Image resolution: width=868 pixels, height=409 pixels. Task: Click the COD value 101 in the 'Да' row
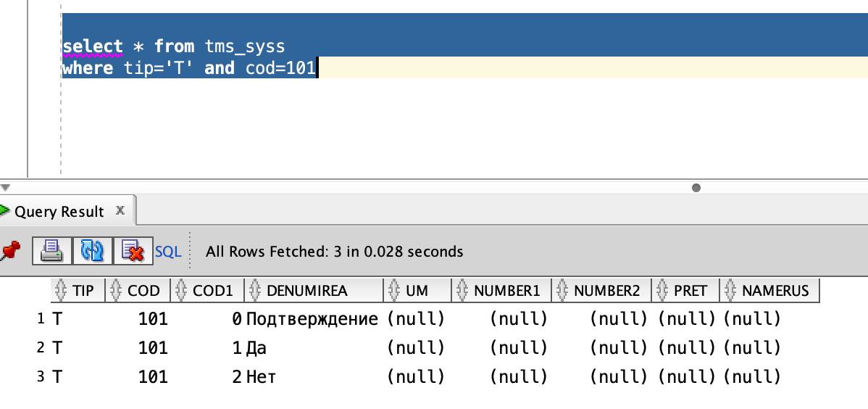click(x=153, y=348)
